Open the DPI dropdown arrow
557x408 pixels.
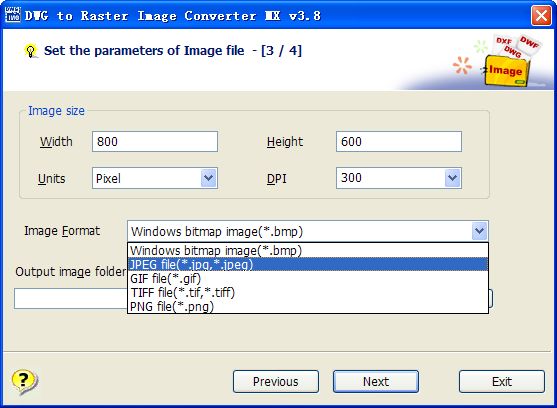pos(453,178)
